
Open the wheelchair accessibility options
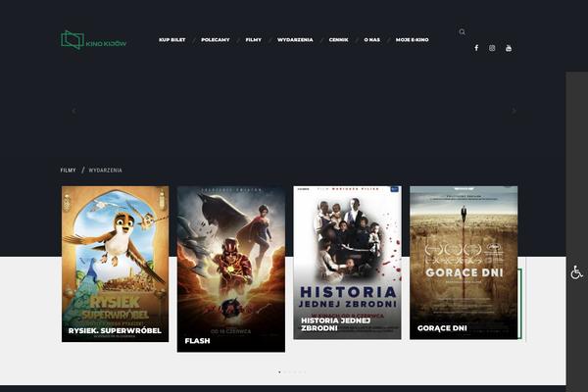(577, 272)
